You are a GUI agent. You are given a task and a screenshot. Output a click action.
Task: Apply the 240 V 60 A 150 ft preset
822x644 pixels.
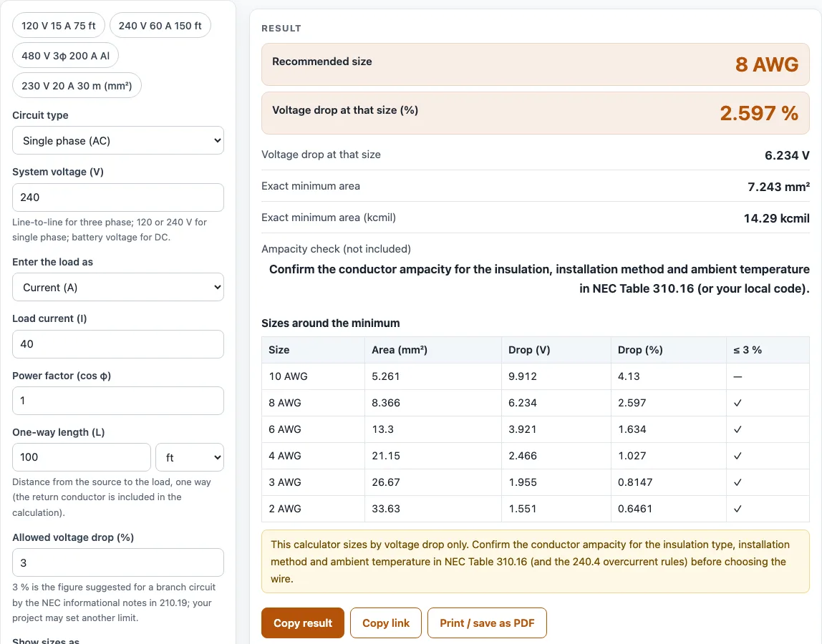pyautogui.click(x=160, y=26)
